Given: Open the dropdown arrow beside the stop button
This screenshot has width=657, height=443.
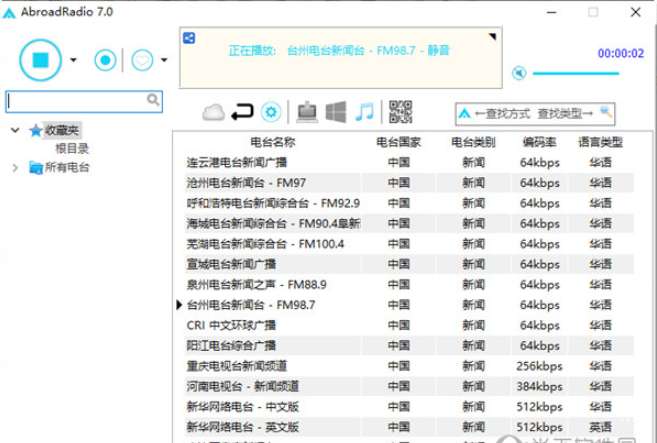Looking at the screenshot, I should [73, 60].
